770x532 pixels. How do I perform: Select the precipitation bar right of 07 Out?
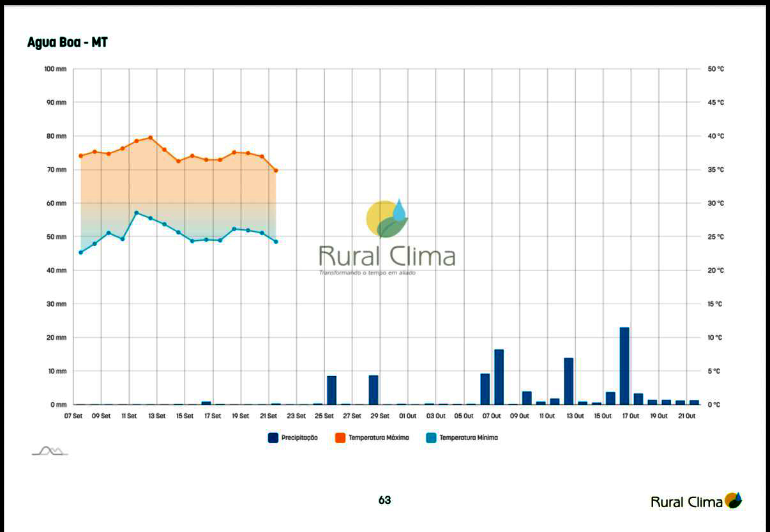coord(499,377)
